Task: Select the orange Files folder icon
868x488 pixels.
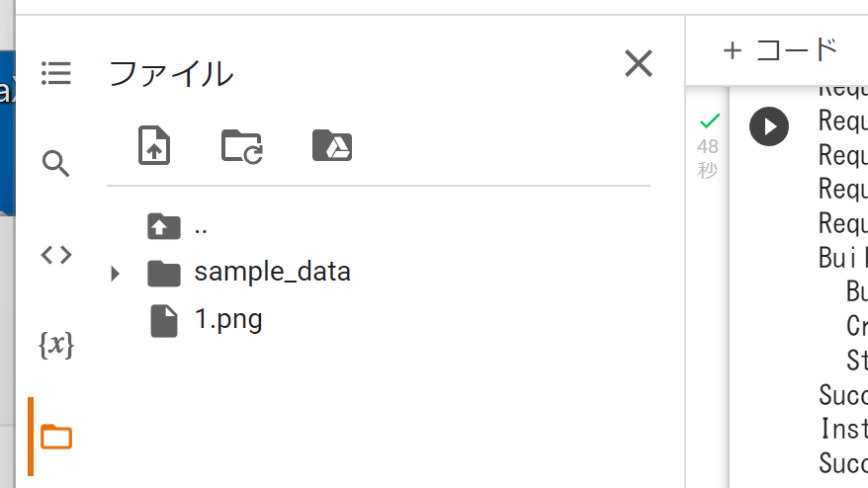Action: tap(56, 437)
